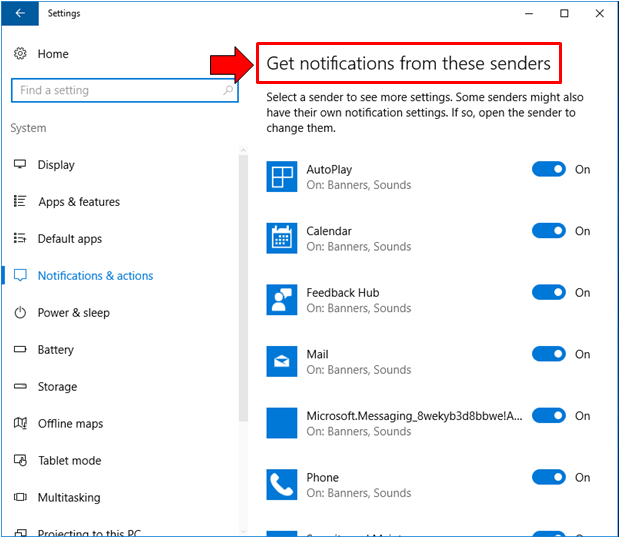This screenshot has height=539, width=620.
Task: Click the back arrow button
Action: click(21, 14)
